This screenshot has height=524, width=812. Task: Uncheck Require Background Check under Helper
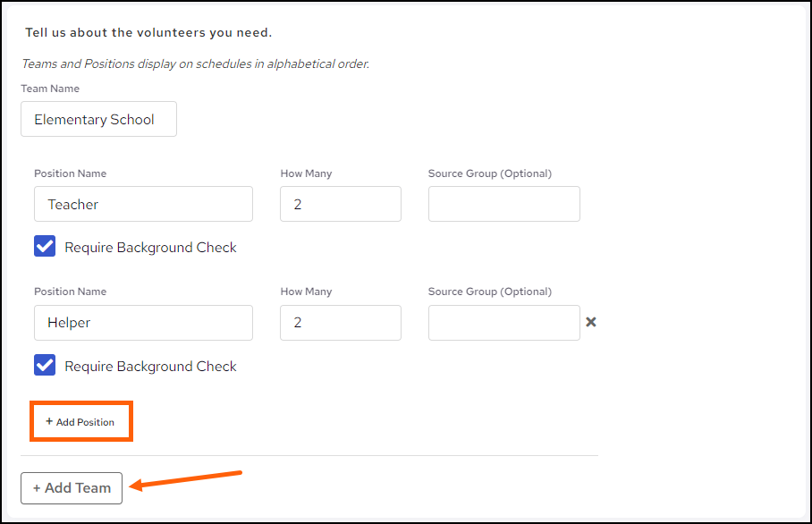point(45,366)
